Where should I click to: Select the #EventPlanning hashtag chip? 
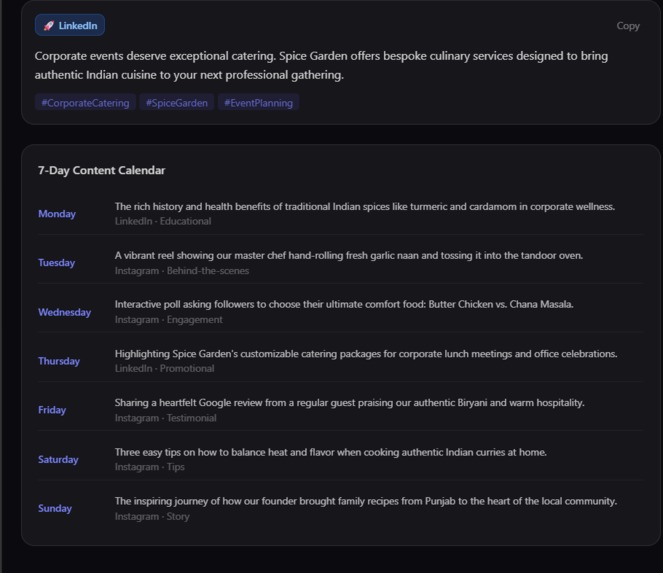[258, 103]
